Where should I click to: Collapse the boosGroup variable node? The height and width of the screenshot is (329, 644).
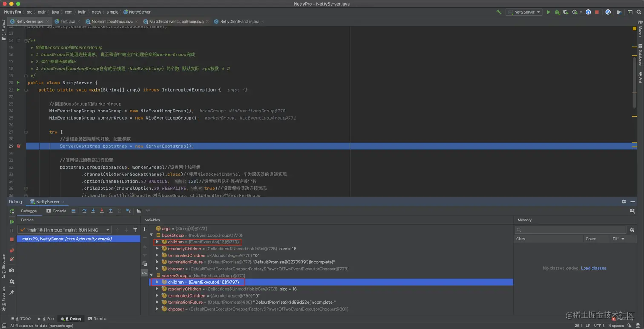click(151, 235)
